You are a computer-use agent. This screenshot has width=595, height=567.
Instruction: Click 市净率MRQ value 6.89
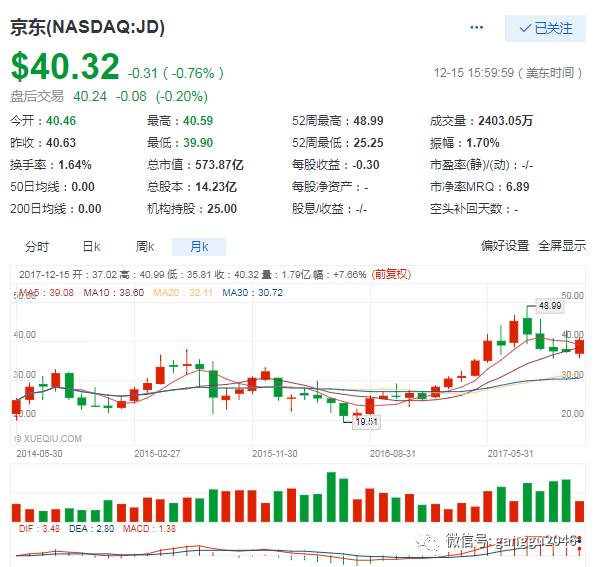(518, 187)
